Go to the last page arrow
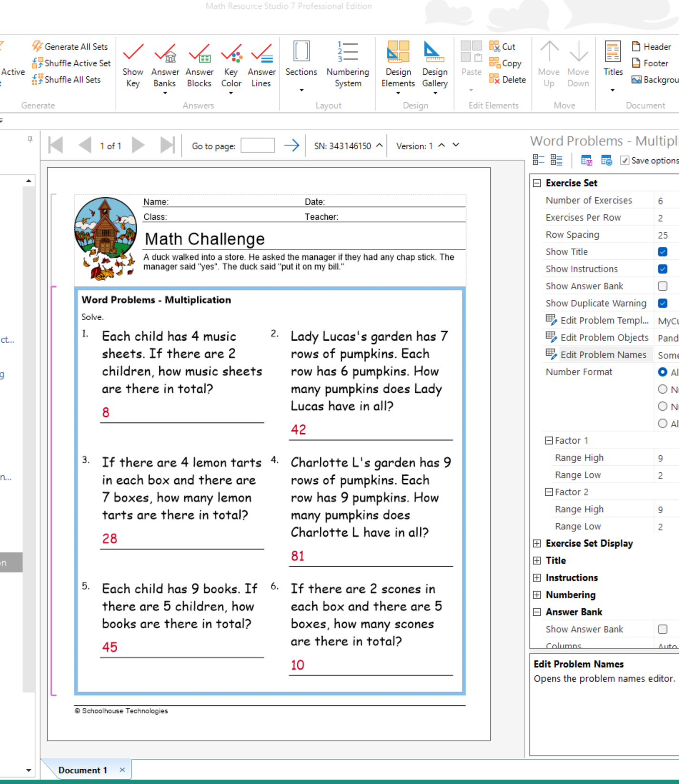Image resolution: width=679 pixels, height=784 pixels. (x=167, y=145)
